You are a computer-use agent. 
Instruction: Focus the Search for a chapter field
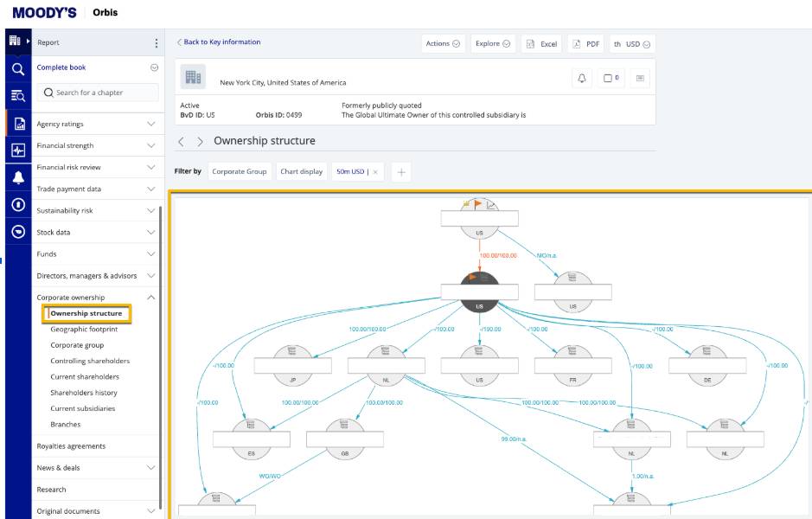click(98, 93)
